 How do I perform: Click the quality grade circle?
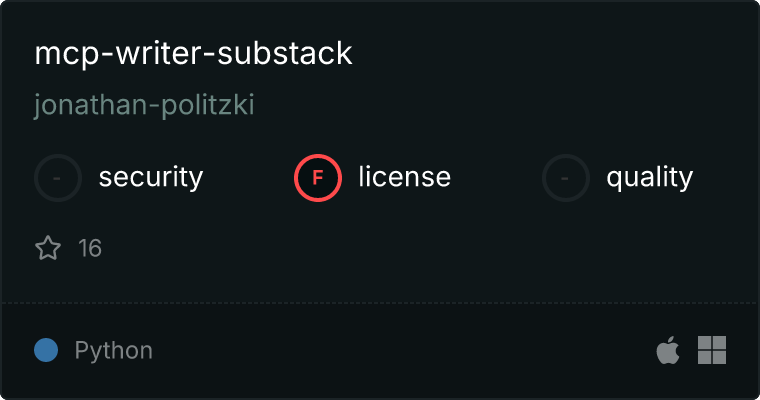566,178
